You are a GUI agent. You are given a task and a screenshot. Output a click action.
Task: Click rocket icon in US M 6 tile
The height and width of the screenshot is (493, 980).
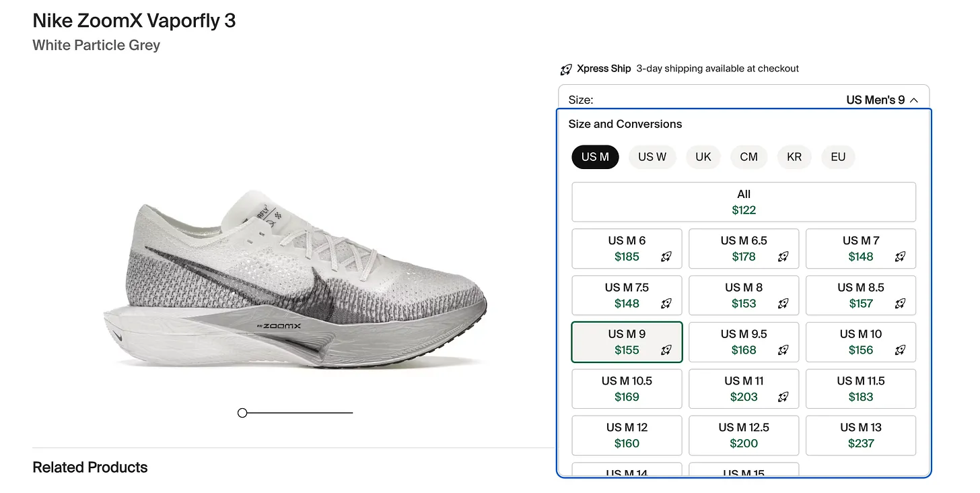click(666, 257)
